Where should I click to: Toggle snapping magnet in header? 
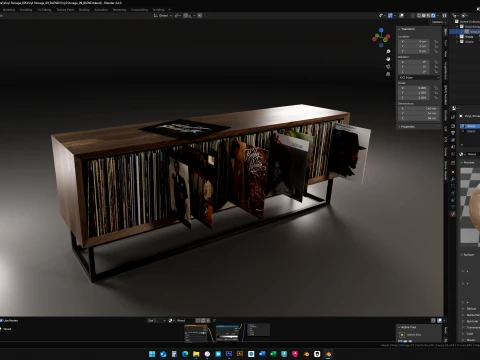pos(186,16)
